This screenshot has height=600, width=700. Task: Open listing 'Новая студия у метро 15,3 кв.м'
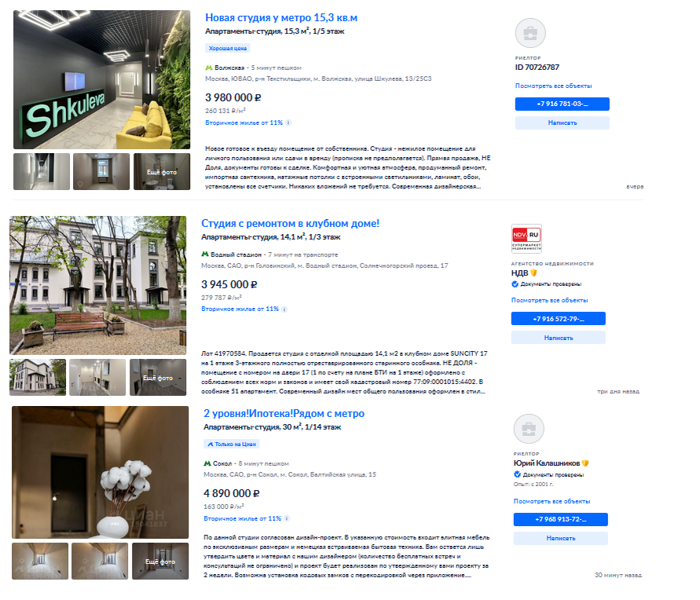click(281, 18)
